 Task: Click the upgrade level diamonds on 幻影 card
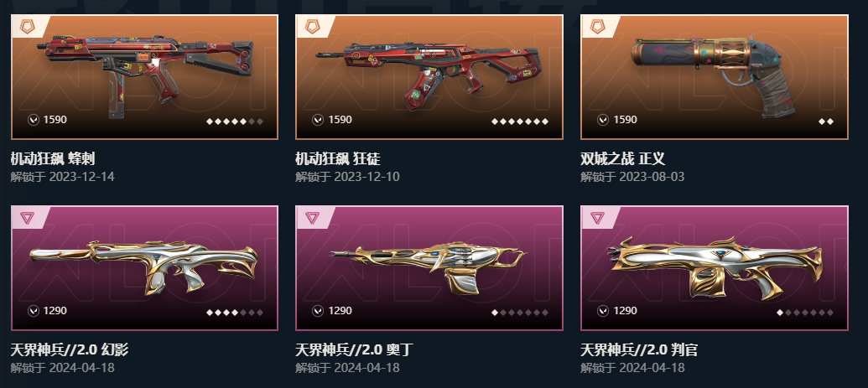click(235, 313)
